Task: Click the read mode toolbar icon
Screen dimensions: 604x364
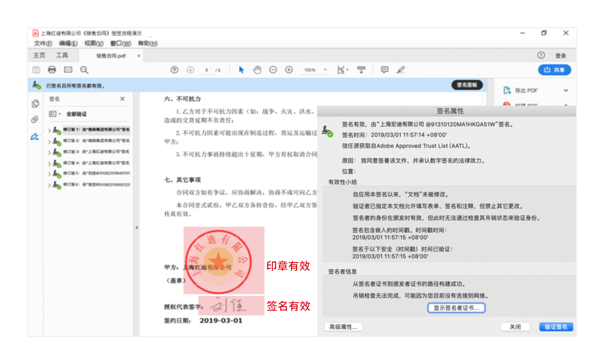Action: pyautogui.click(x=361, y=70)
